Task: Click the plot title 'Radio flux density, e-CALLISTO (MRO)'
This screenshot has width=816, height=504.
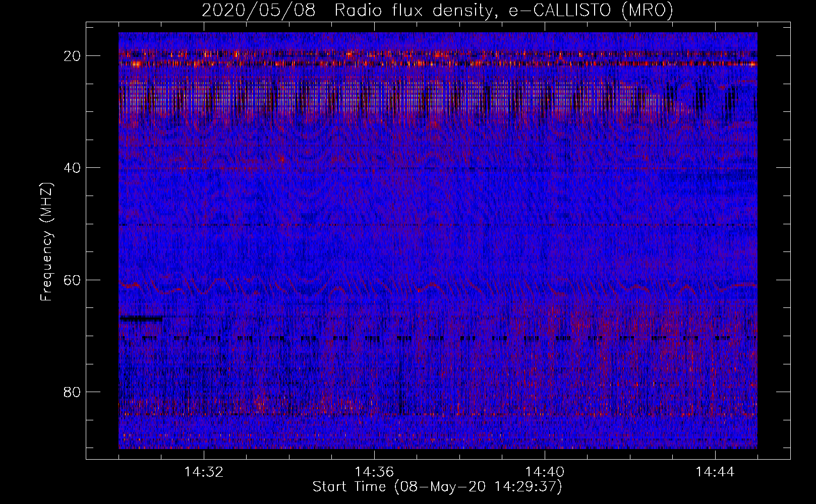Action: (503, 11)
